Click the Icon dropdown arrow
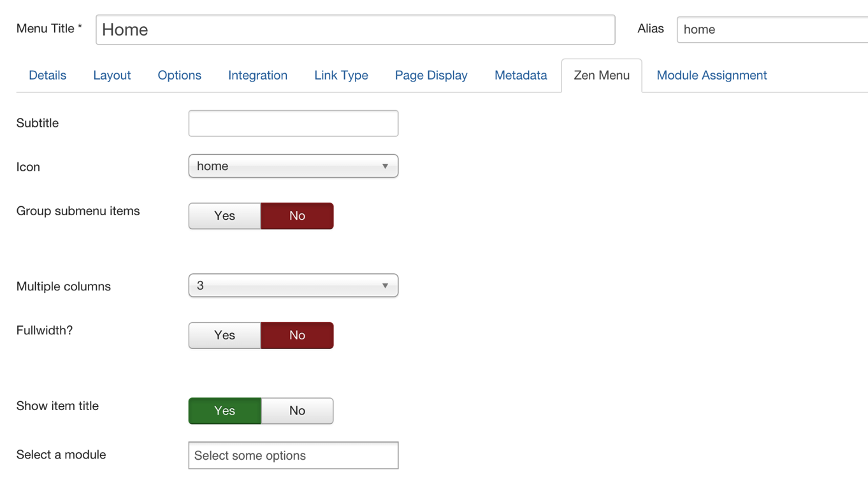 click(x=385, y=166)
